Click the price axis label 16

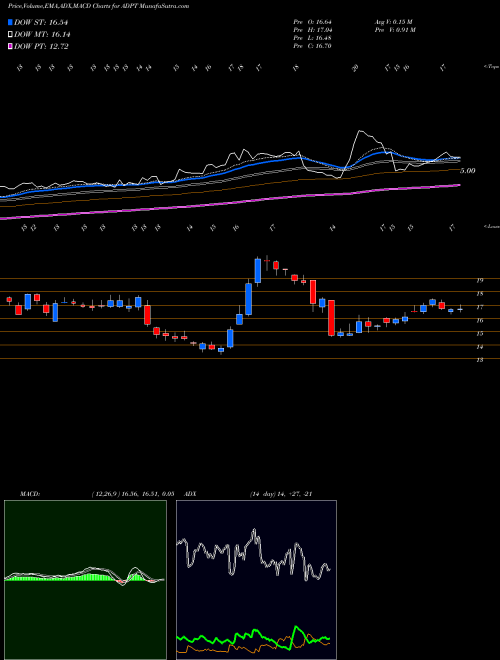(480, 320)
